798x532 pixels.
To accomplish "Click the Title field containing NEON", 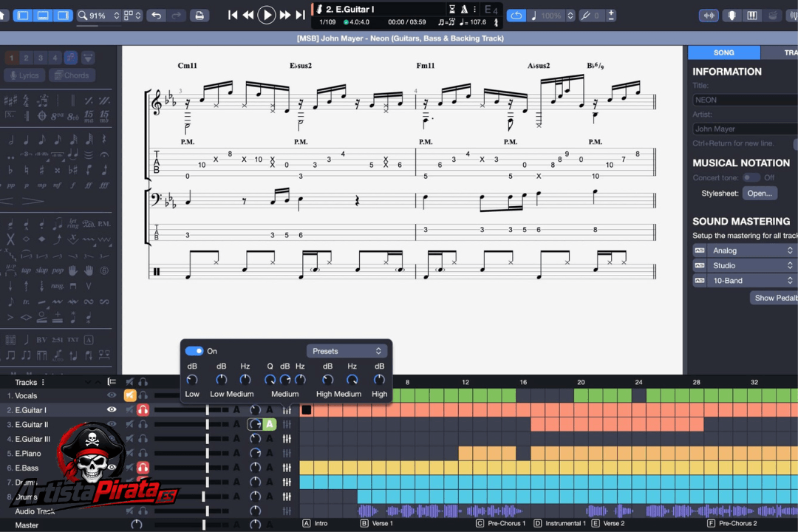I will [745, 100].
